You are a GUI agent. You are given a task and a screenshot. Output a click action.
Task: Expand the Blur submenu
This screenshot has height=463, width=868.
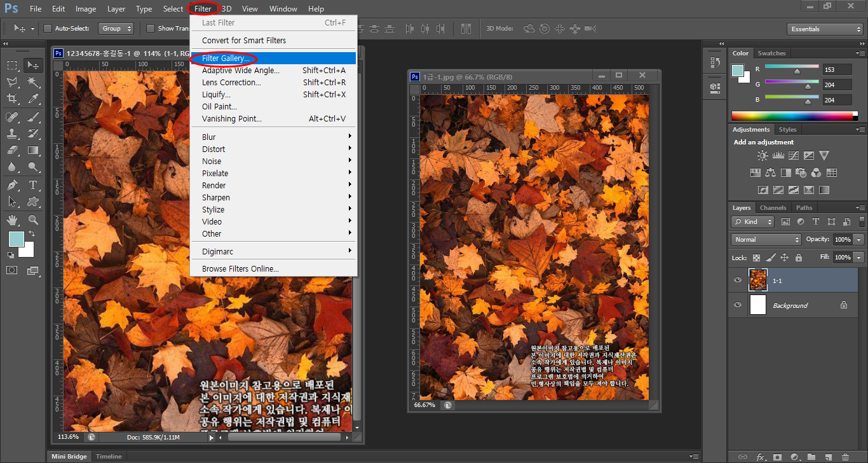274,137
